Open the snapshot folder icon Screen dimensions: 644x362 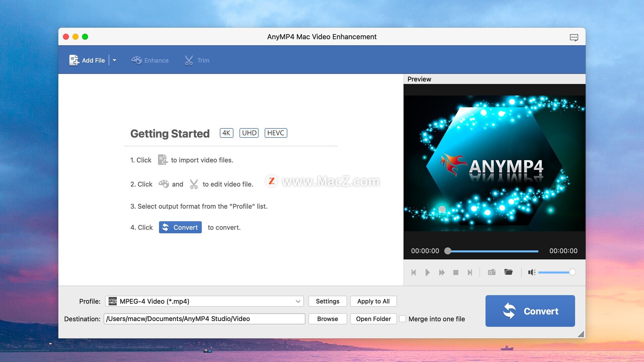508,272
